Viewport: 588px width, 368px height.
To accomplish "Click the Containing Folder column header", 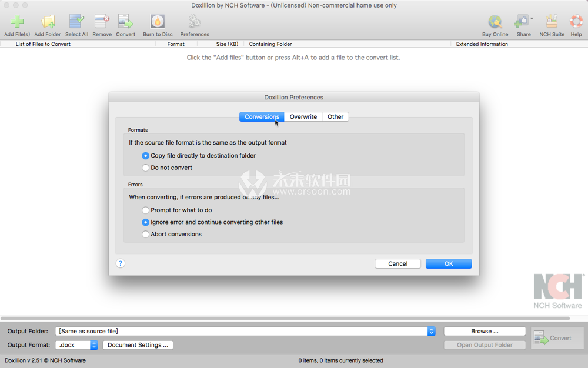I will pyautogui.click(x=270, y=44).
